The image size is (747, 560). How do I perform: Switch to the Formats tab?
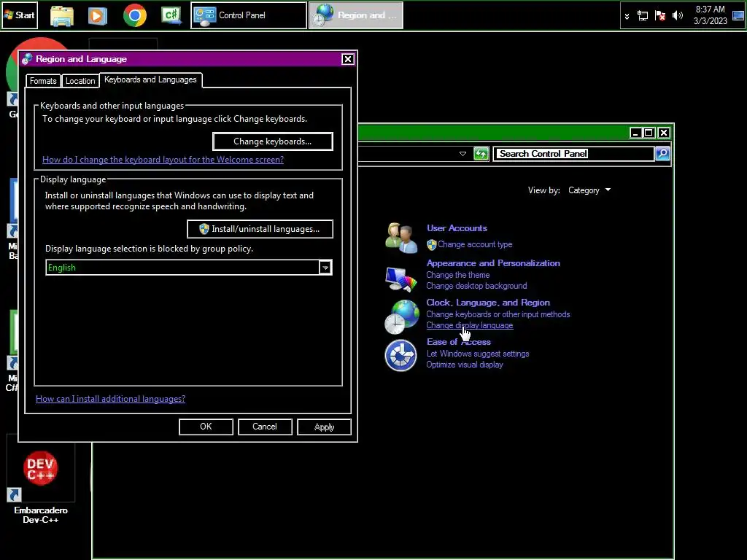pyautogui.click(x=43, y=81)
